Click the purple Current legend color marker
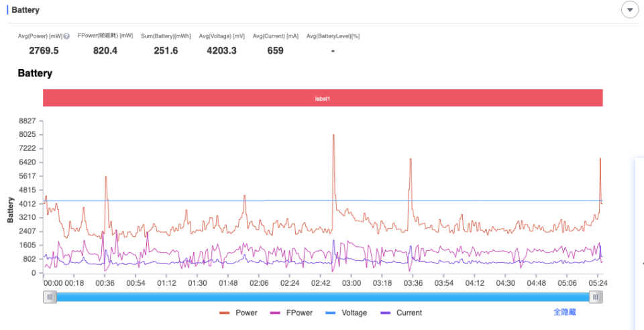644x330 pixels. [x=385, y=313]
